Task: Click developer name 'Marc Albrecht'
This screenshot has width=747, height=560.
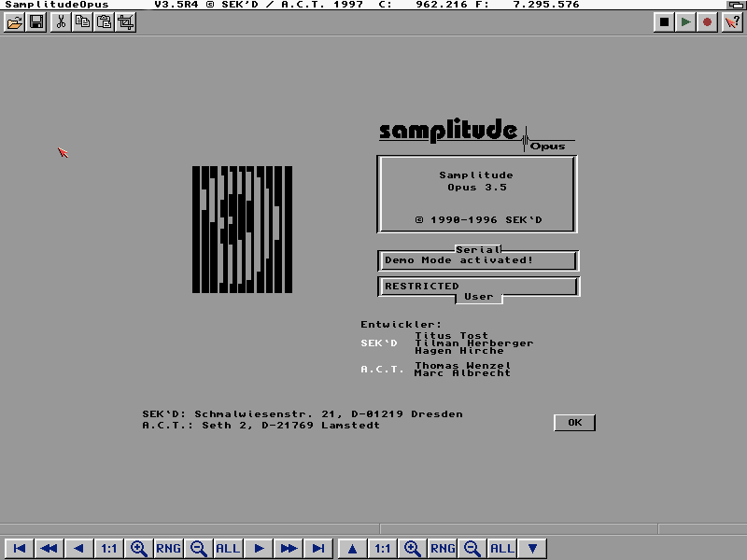Action: [462, 372]
